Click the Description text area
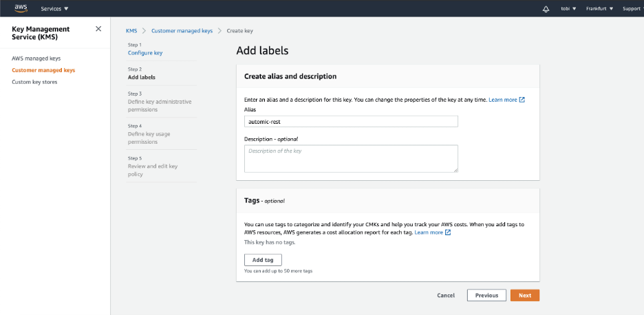Screen dimensions: 644x315 click(351, 158)
